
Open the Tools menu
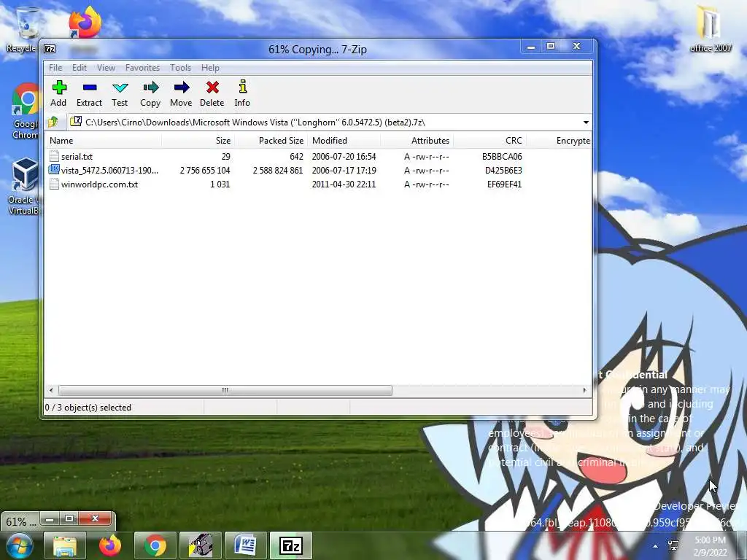point(181,68)
